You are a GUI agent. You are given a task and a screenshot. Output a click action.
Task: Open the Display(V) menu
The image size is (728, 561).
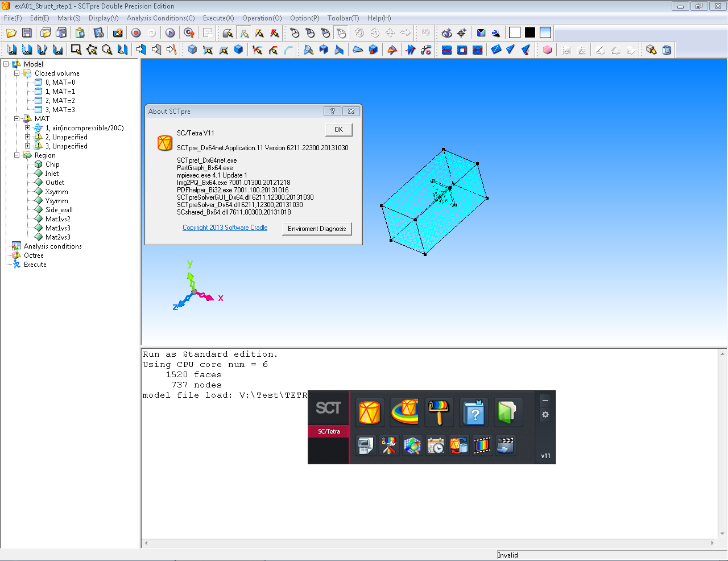pos(104,18)
